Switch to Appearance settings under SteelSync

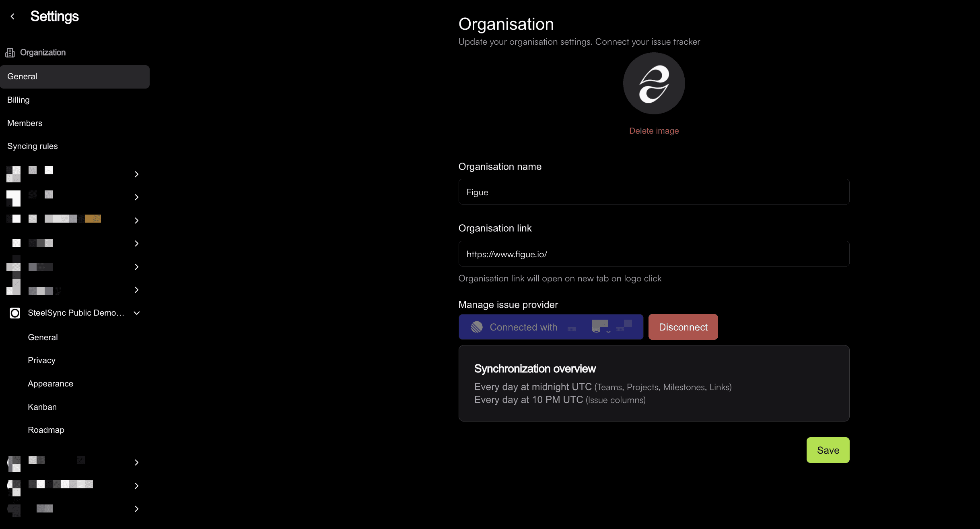tap(50, 383)
